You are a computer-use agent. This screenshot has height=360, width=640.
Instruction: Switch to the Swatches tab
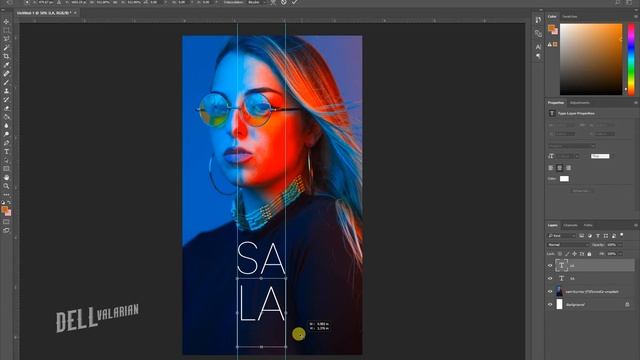point(570,17)
